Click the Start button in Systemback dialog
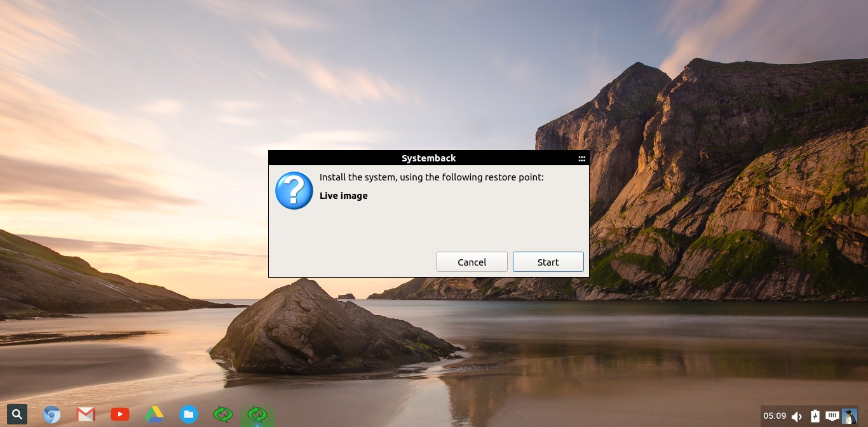868x427 pixels. (548, 262)
